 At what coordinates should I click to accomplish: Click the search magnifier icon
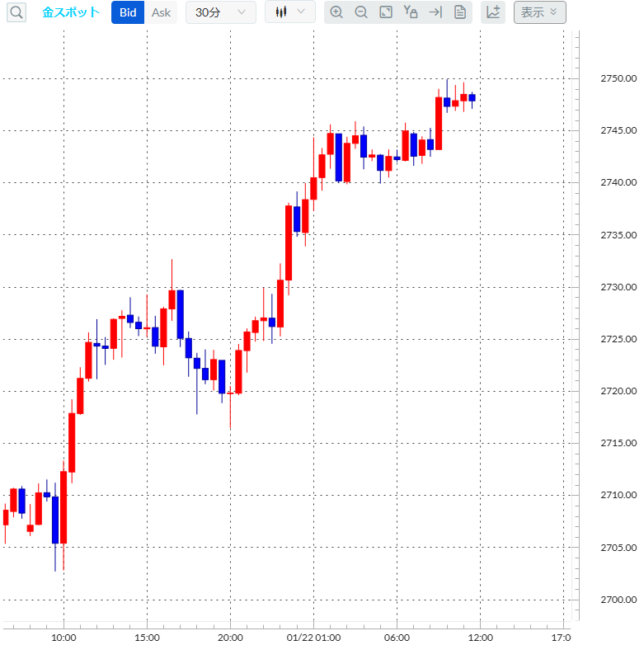pos(16,12)
